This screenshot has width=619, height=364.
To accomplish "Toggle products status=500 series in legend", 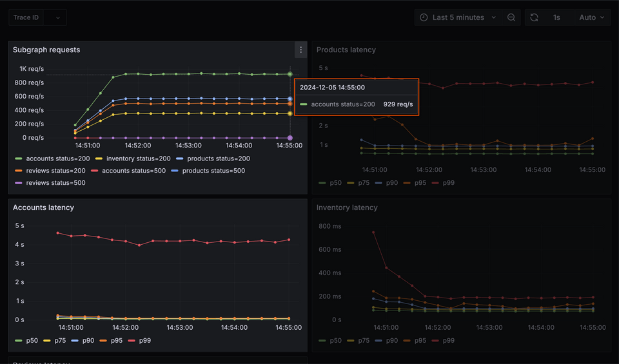I will point(213,171).
